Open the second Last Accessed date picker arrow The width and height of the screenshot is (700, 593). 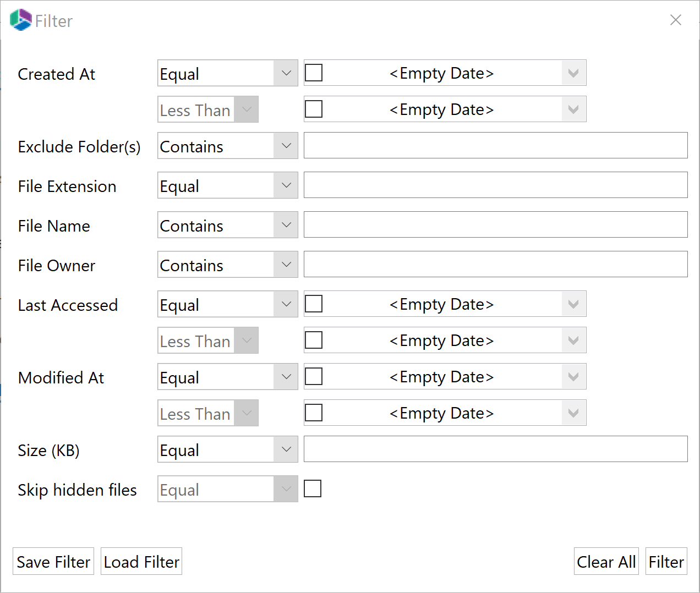573,341
